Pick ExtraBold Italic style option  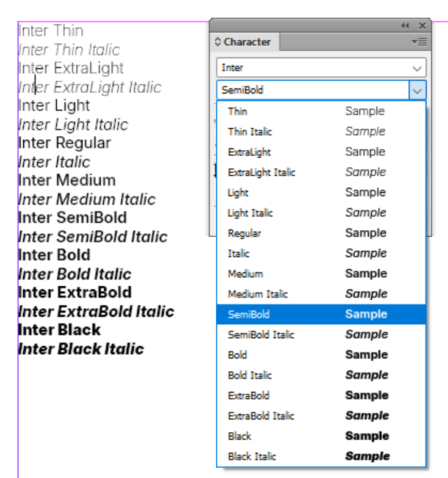321,416
